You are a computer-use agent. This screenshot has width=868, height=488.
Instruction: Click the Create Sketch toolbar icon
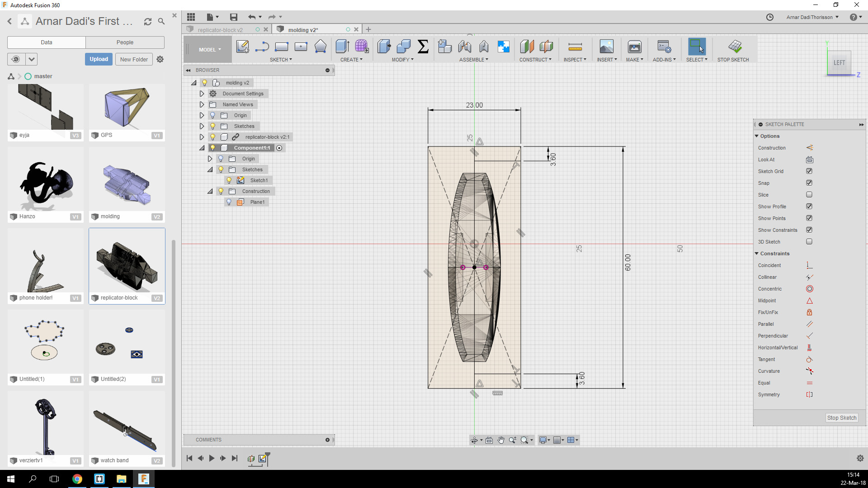click(x=243, y=47)
